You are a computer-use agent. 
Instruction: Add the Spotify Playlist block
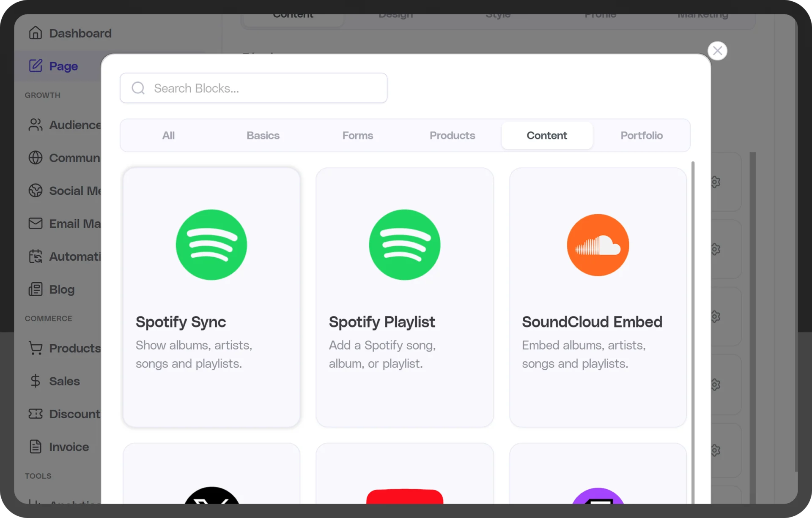[405, 297]
